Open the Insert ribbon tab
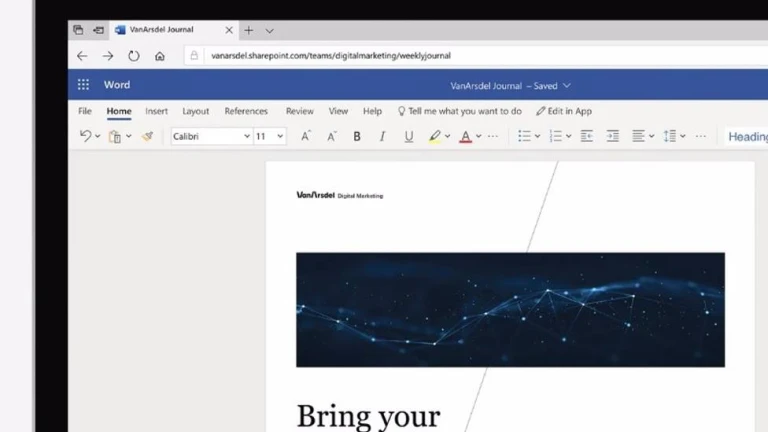768x432 pixels. [156, 111]
